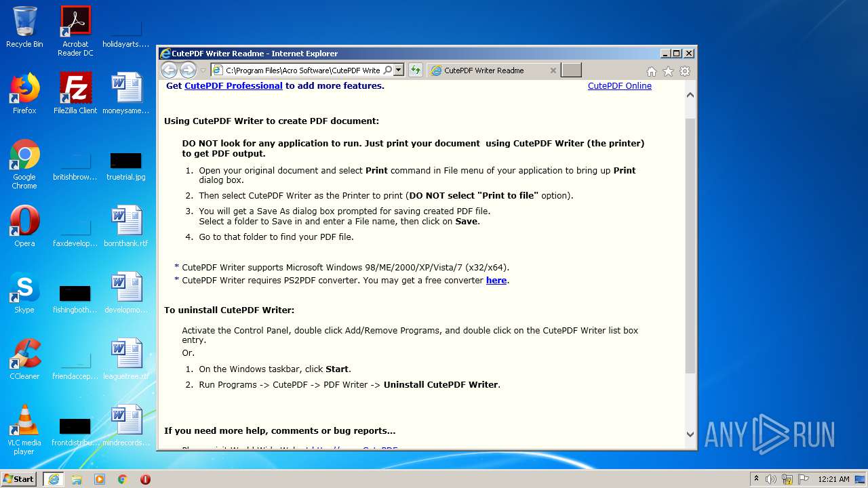Open Opera from the taskbar
This screenshot has width=868, height=488.
[145, 479]
